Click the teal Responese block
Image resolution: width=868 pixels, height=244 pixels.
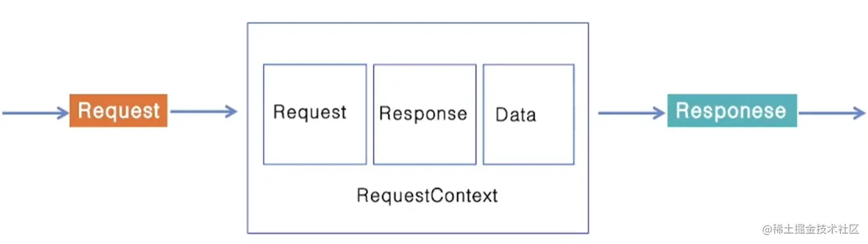tap(731, 111)
